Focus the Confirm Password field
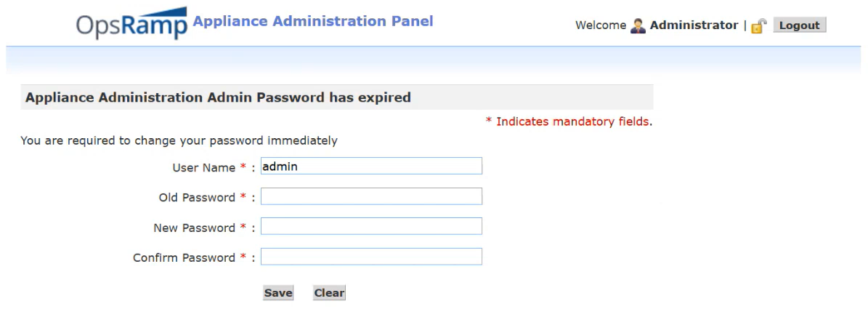Screen dimensions: 868x325 (x=371, y=257)
